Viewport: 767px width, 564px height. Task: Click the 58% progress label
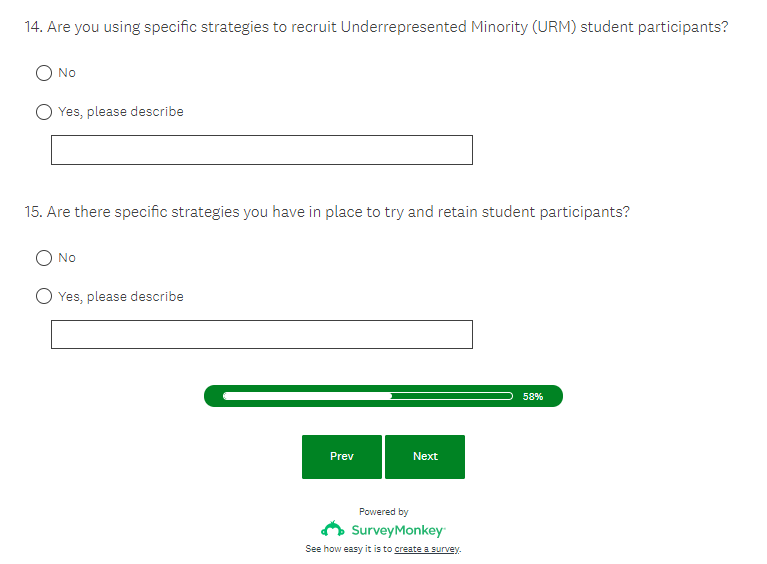pyautogui.click(x=533, y=397)
